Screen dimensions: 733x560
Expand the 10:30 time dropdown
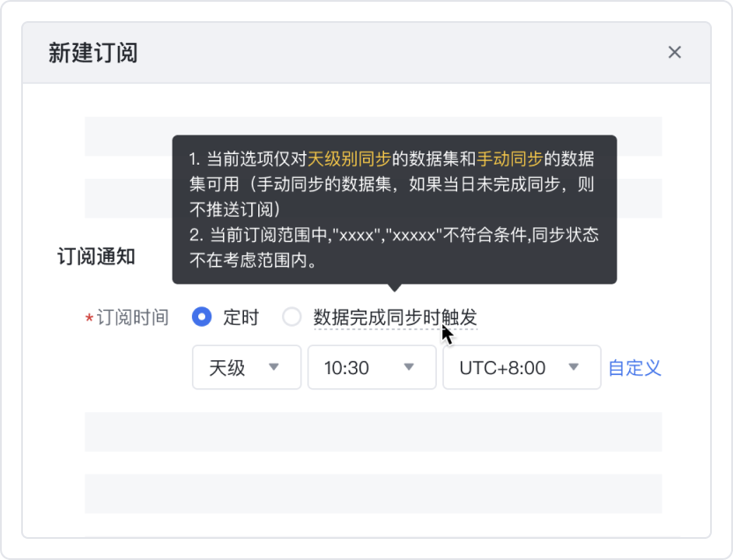[371, 367]
